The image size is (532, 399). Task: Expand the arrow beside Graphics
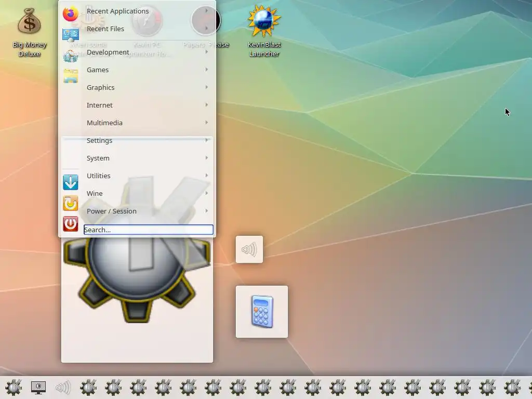point(206,87)
